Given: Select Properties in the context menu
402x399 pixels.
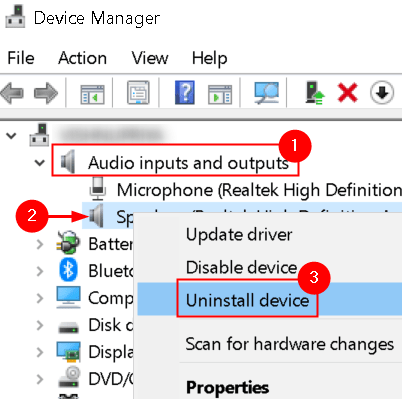Looking at the screenshot, I should [x=227, y=387].
